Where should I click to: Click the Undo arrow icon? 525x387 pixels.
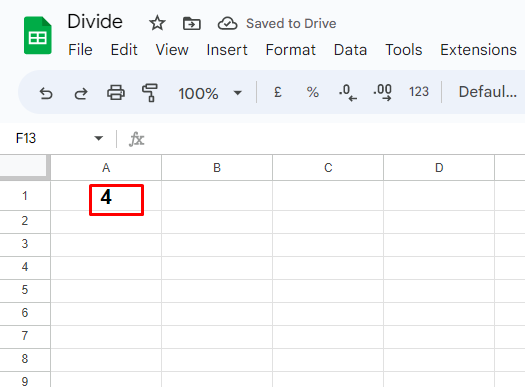[x=46, y=93]
